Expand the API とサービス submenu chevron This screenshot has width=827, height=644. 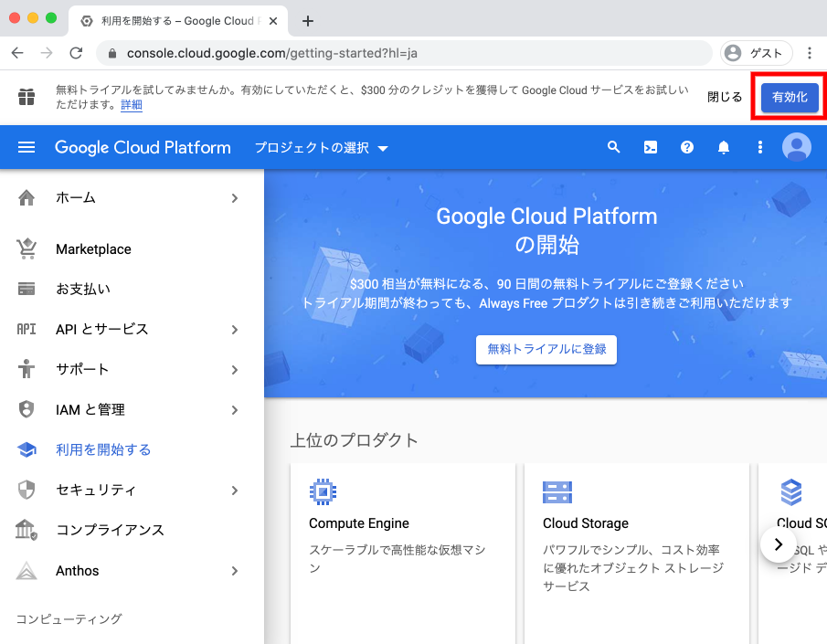[235, 329]
